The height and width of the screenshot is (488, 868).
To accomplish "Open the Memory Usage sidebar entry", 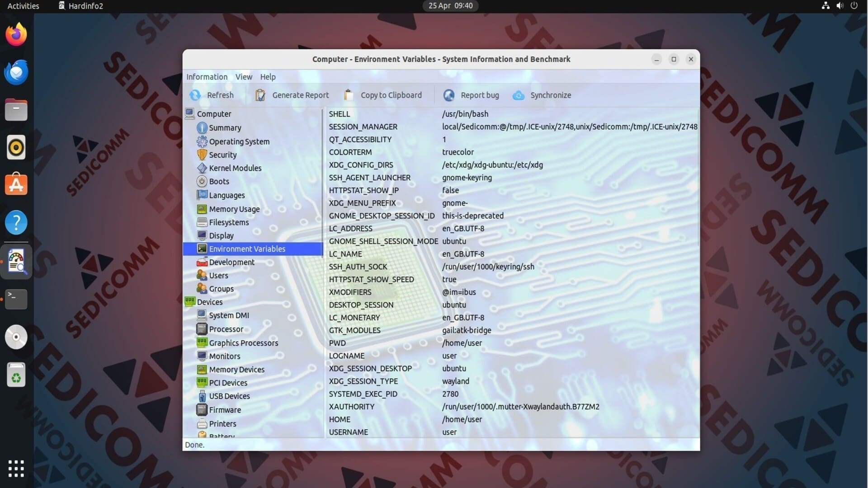I will (x=234, y=209).
